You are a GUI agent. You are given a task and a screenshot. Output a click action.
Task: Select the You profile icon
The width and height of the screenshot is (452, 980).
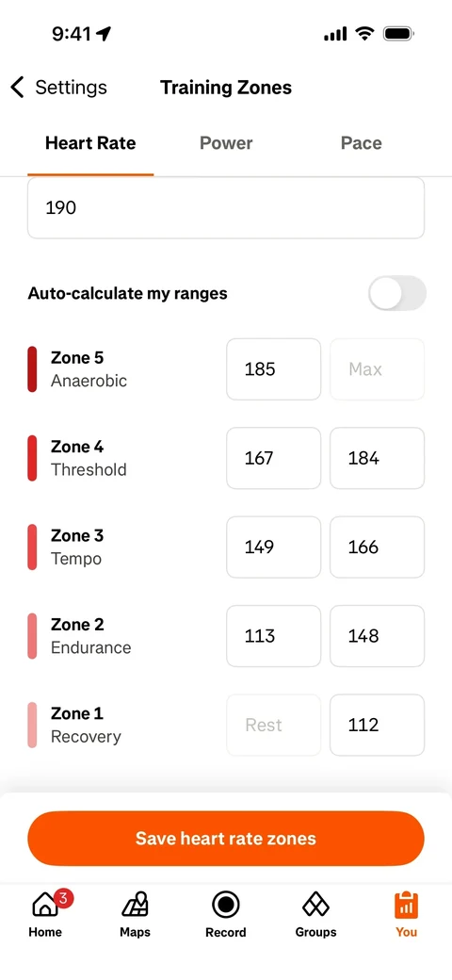(406, 905)
